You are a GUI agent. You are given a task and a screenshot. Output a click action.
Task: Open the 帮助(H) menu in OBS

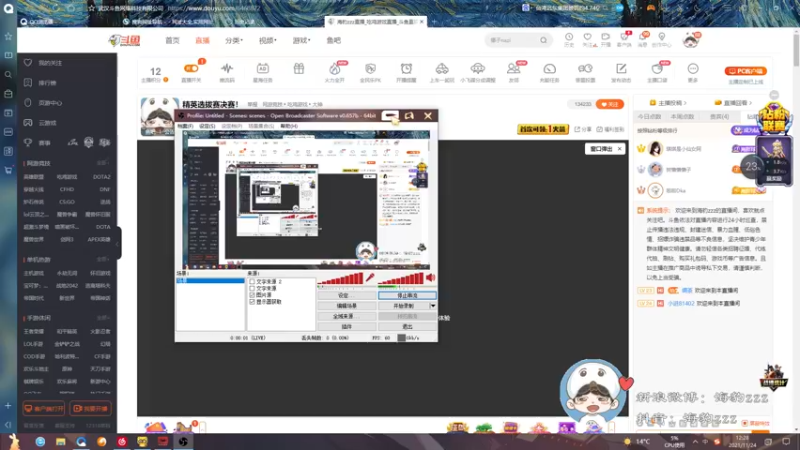(x=289, y=126)
